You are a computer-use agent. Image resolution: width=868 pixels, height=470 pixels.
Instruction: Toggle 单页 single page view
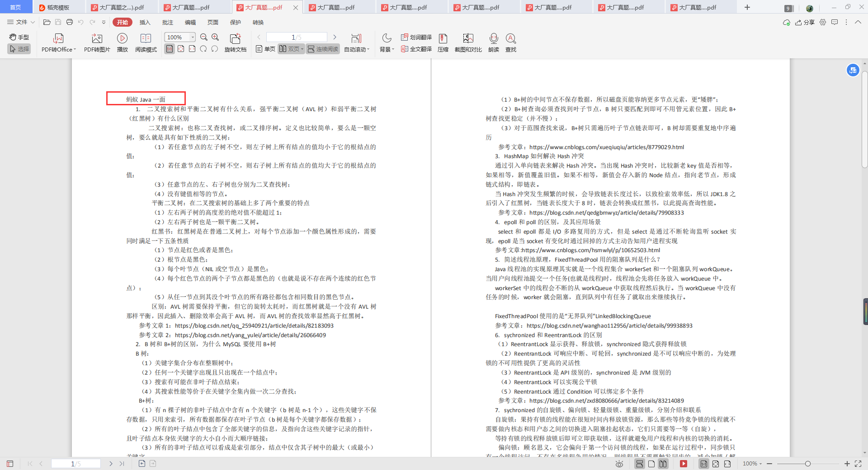265,49
